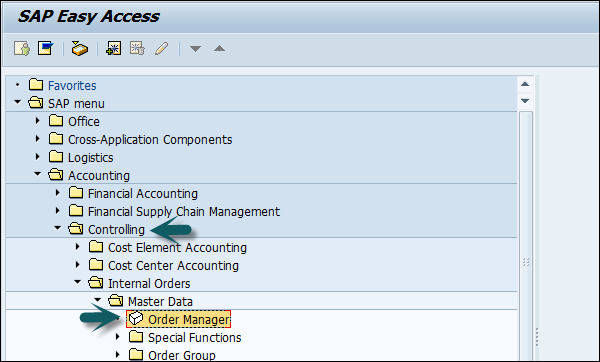Expand Order Group node arrow
Viewport: 600px width, 362px height.
[118, 354]
